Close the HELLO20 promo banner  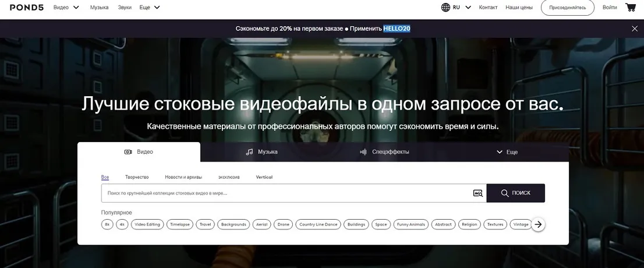tap(634, 29)
